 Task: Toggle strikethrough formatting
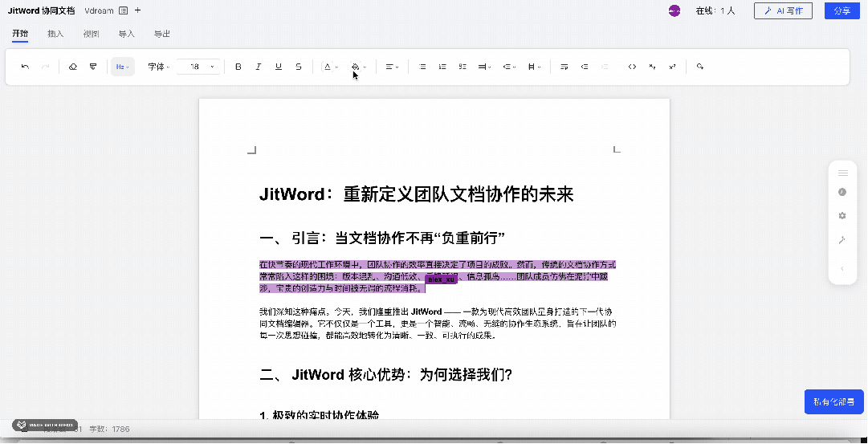[x=299, y=67]
